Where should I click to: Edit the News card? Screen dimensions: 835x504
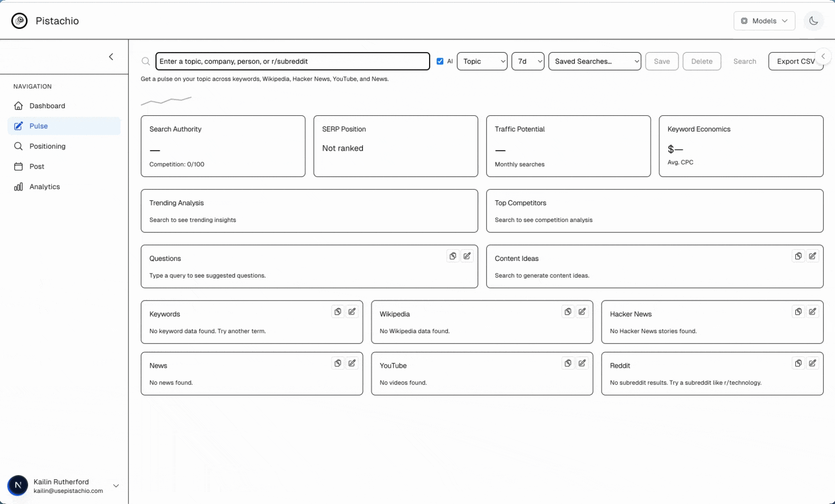click(353, 363)
